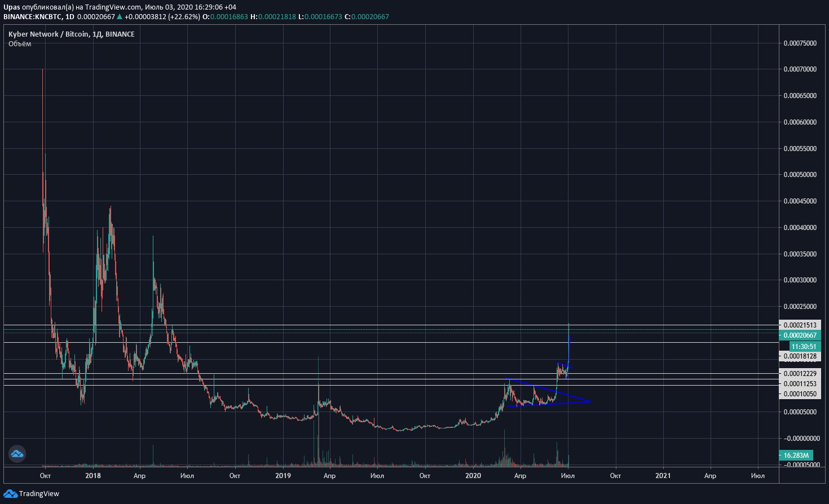
Task: Click the 0.00012229 price level label
Action: pyautogui.click(x=800, y=374)
